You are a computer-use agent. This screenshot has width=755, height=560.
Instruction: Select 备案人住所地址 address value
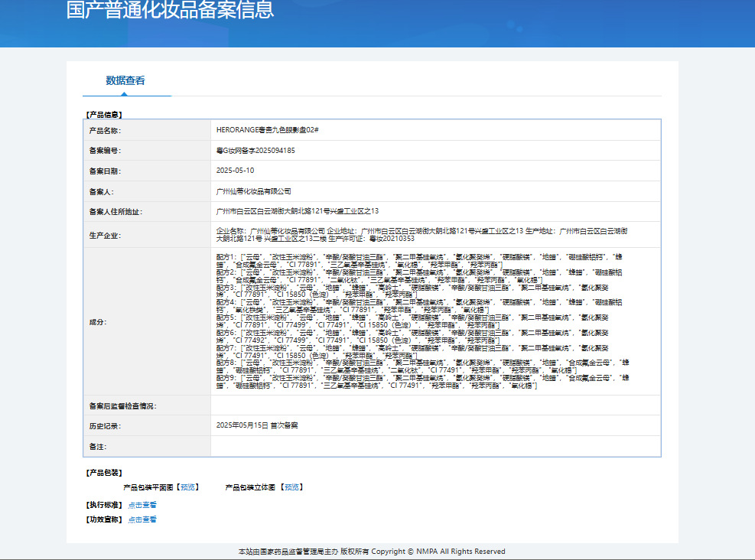click(297, 211)
